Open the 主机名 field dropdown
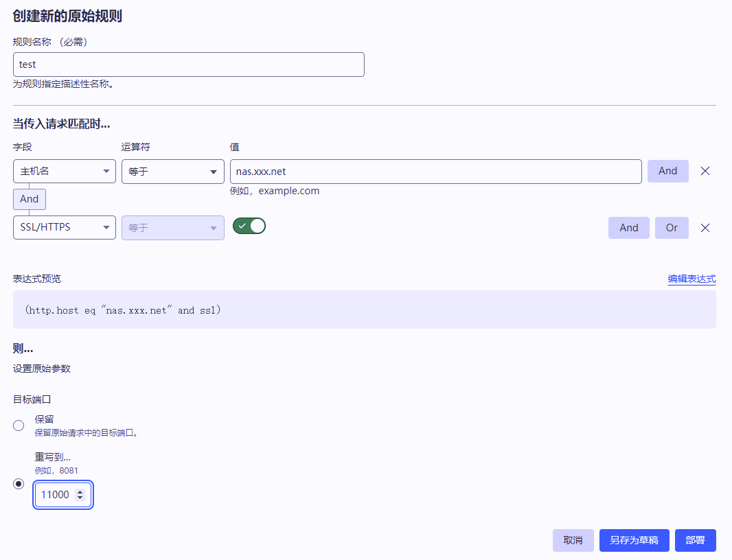This screenshot has width=732, height=560. (x=65, y=172)
